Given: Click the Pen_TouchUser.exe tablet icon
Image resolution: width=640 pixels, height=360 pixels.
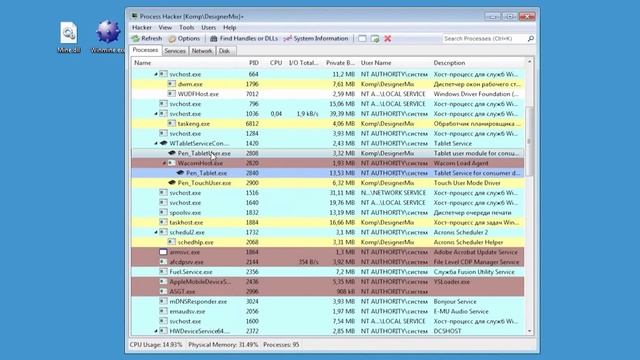Looking at the screenshot, I should [172, 182].
